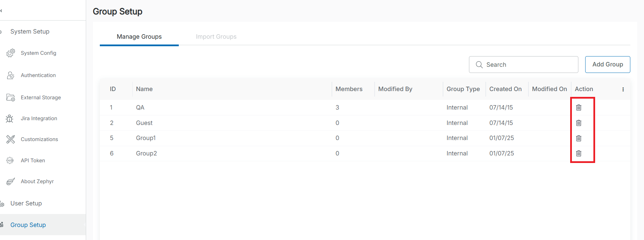Delete Group2 via trash icon
This screenshot has height=240, width=644.
(578, 153)
